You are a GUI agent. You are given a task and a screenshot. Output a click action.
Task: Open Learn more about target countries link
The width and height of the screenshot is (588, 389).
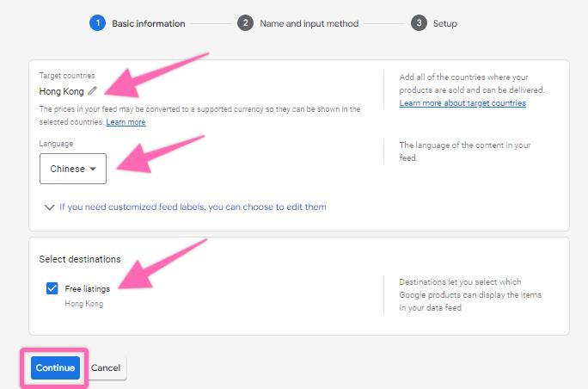(x=462, y=103)
